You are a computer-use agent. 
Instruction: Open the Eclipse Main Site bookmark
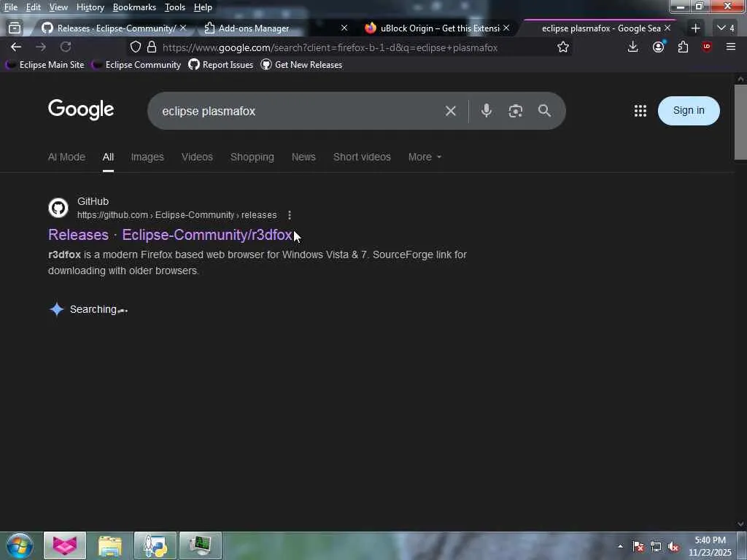point(45,65)
